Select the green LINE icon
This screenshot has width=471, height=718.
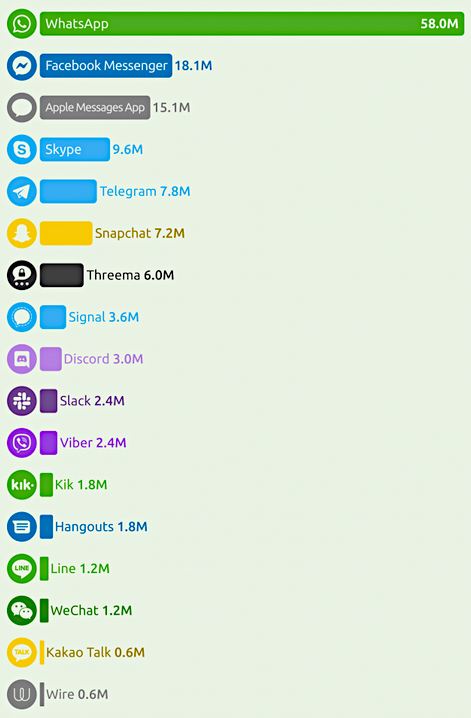(x=22, y=569)
